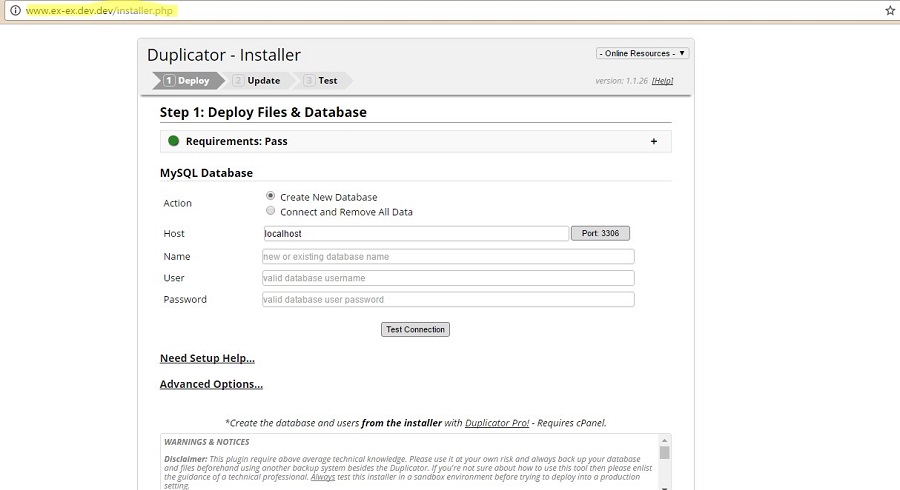Focus the database Password field

pyautogui.click(x=448, y=299)
